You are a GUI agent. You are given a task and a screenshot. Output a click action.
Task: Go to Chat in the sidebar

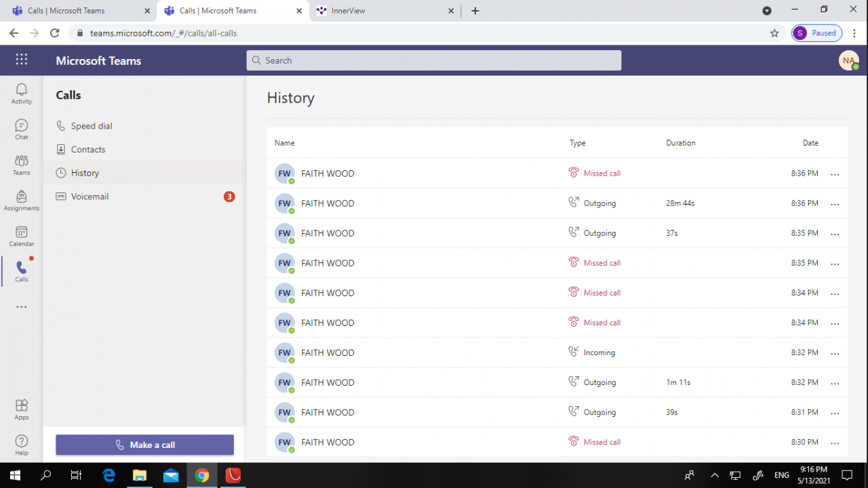coord(22,129)
